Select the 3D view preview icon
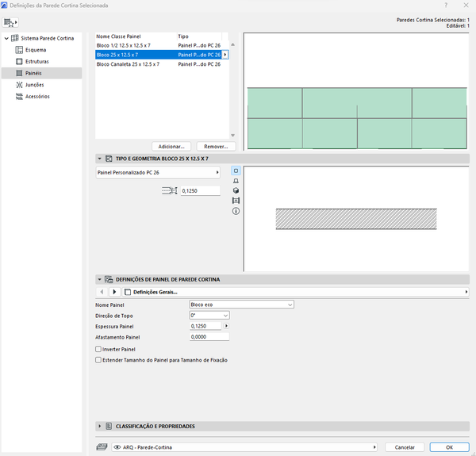This screenshot has height=456, width=476. tap(236, 190)
